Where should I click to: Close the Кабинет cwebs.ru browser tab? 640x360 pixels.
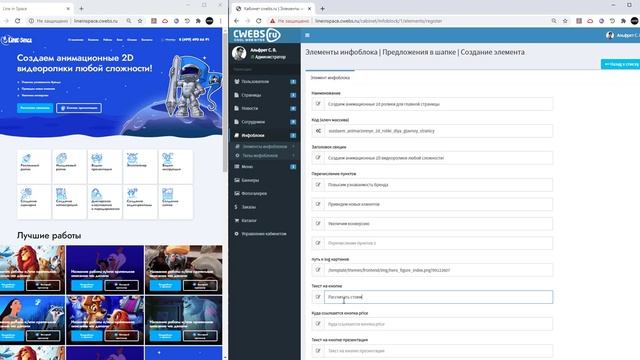pyautogui.click(x=309, y=9)
